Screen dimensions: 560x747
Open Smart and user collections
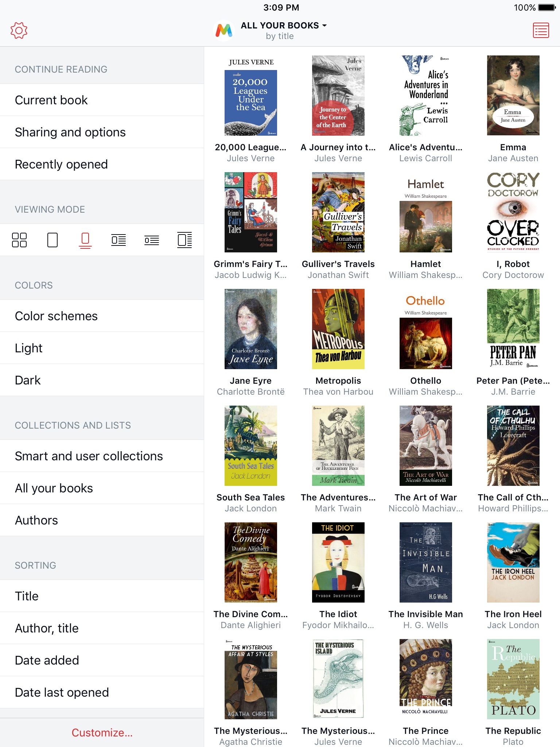coord(102,456)
